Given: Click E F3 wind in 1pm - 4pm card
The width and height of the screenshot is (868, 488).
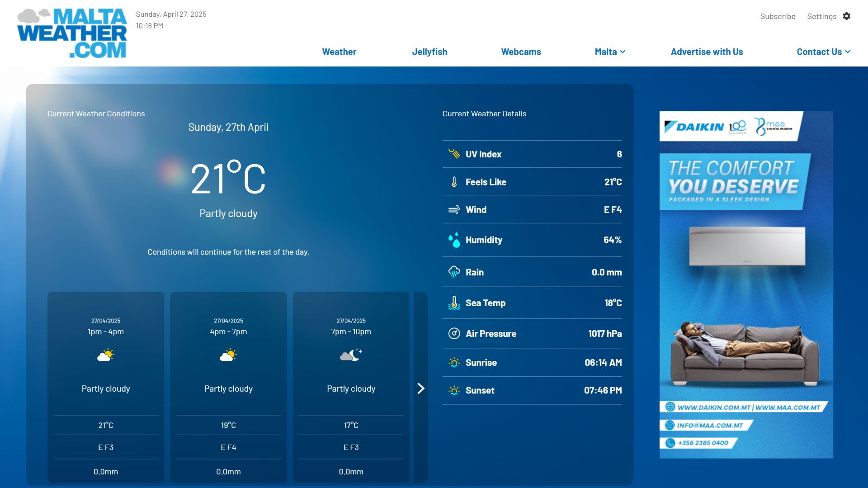Looking at the screenshot, I should [106, 447].
